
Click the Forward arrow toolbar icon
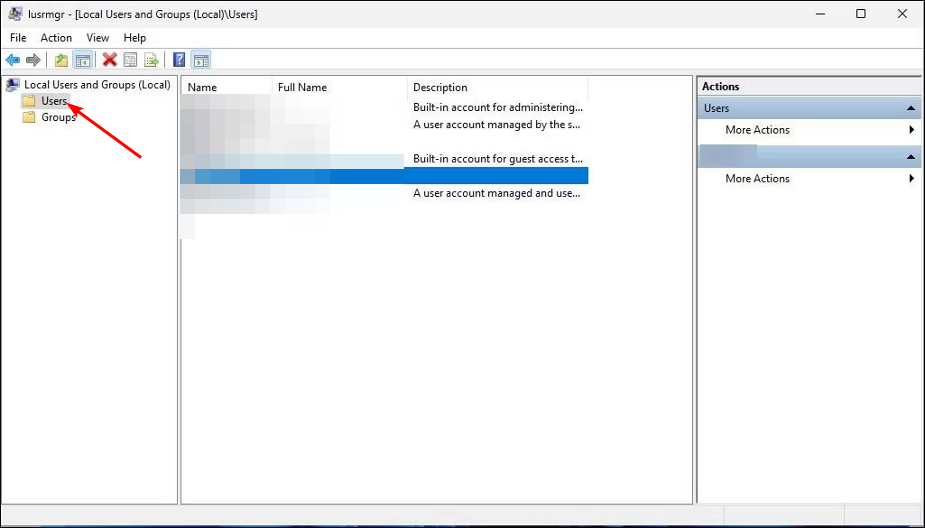[x=34, y=60]
